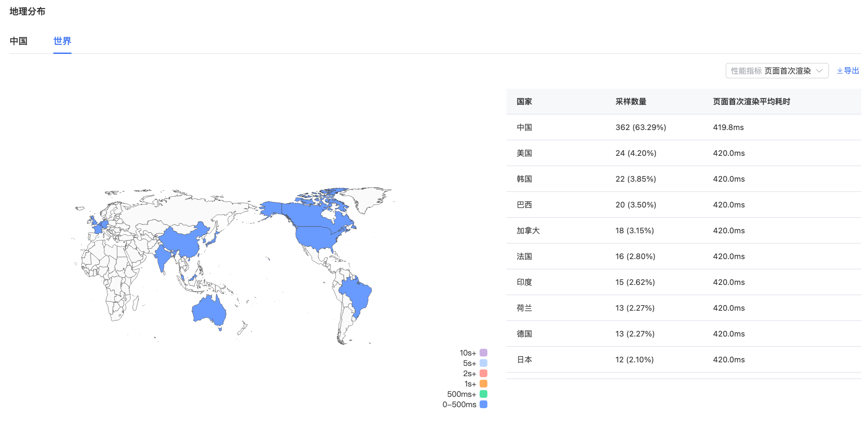
Task: Click the 15 (2.62%) sample count
Action: pos(635,282)
